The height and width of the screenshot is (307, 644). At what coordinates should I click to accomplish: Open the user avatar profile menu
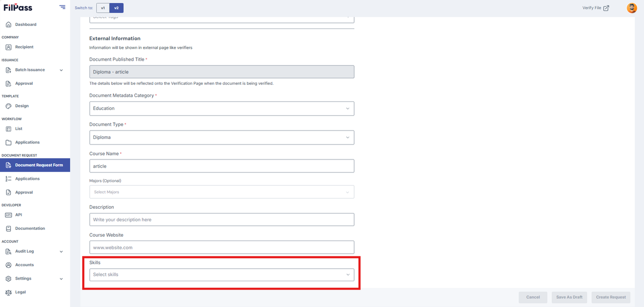pyautogui.click(x=632, y=8)
